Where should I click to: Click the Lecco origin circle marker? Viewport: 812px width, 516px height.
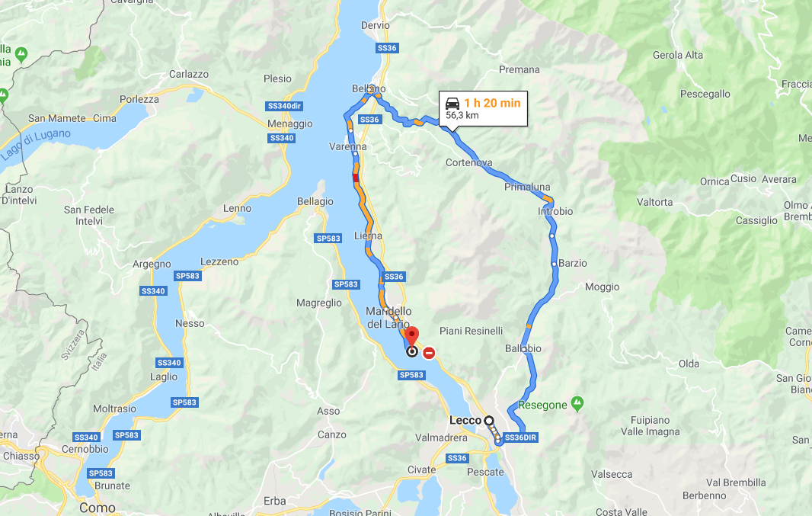coord(488,421)
